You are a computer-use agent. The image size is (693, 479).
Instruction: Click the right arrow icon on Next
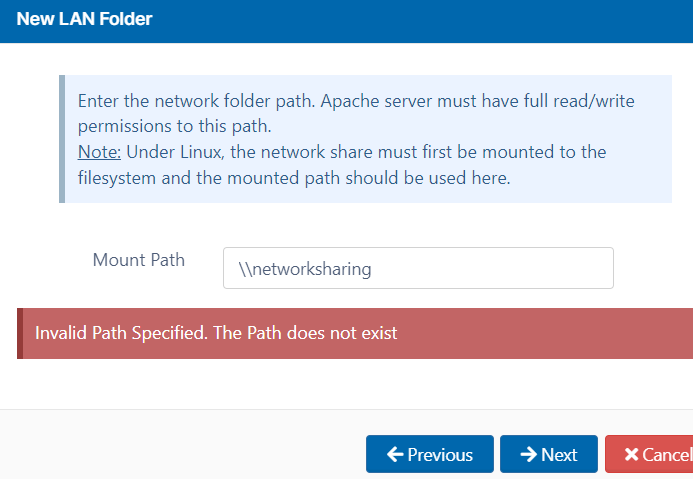tap(529, 454)
